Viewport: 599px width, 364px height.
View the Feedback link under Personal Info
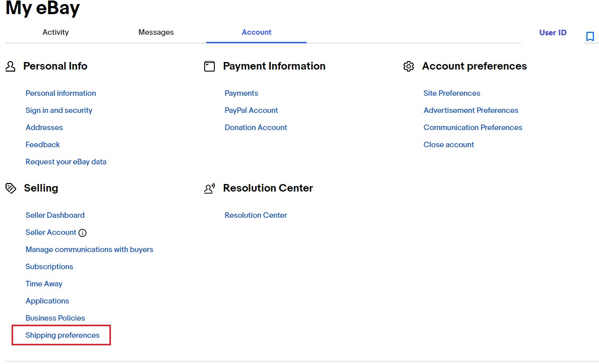43,145
